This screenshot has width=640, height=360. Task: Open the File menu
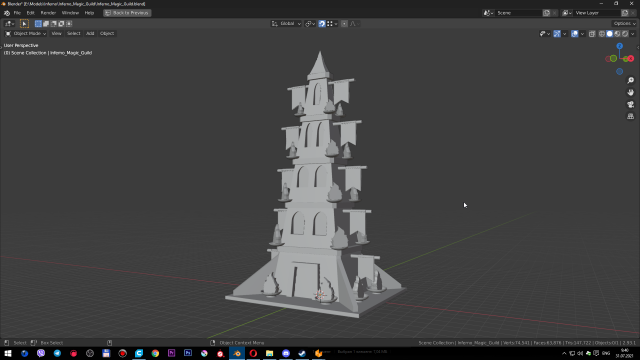17,13
